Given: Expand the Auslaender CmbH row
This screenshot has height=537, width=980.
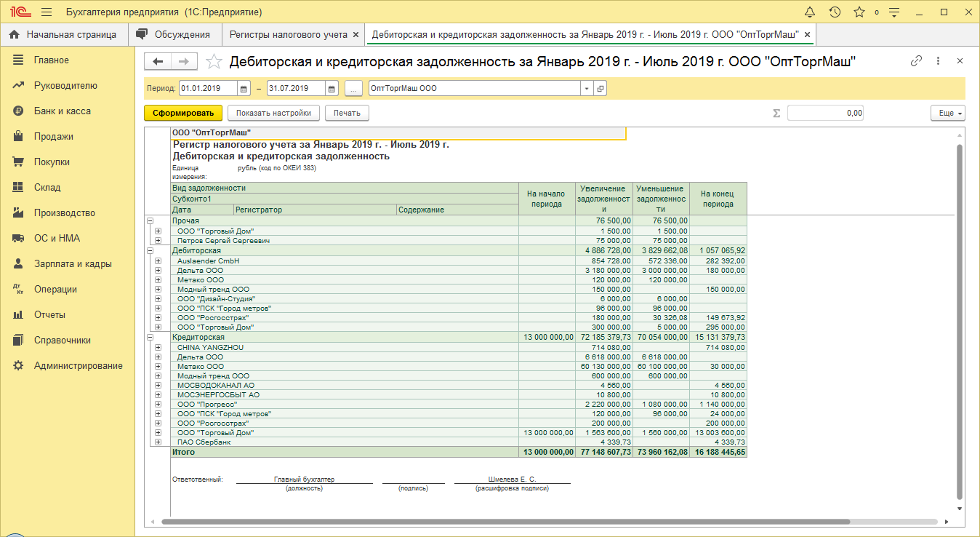Looking at the screenshot, I should [x=157, y=260].
